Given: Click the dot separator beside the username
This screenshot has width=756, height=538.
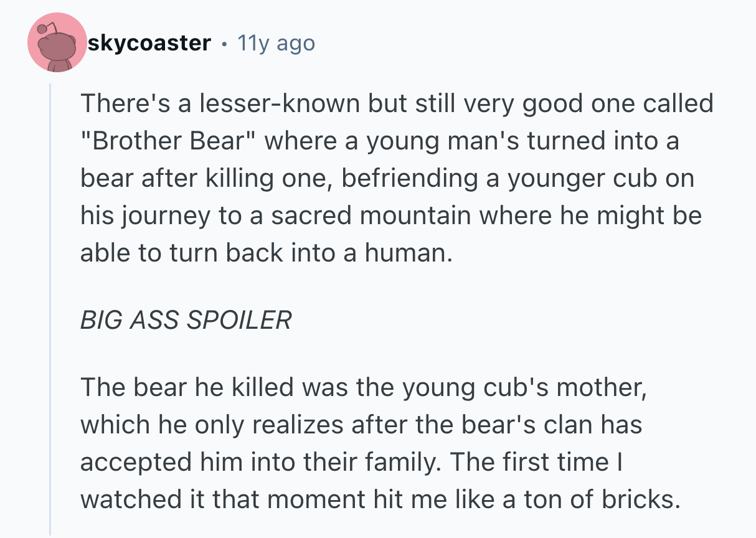Looking at the screenshot, I should pyautogui.click(x=224, y=43).
